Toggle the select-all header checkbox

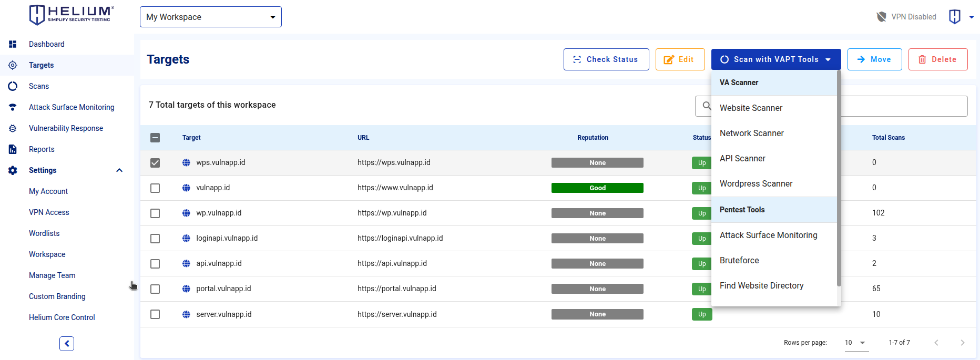coord(155,138)
